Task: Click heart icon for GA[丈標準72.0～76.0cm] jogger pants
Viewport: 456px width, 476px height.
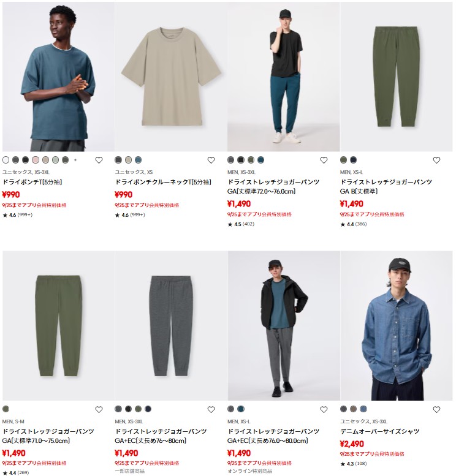Action: tap(324, 161)
